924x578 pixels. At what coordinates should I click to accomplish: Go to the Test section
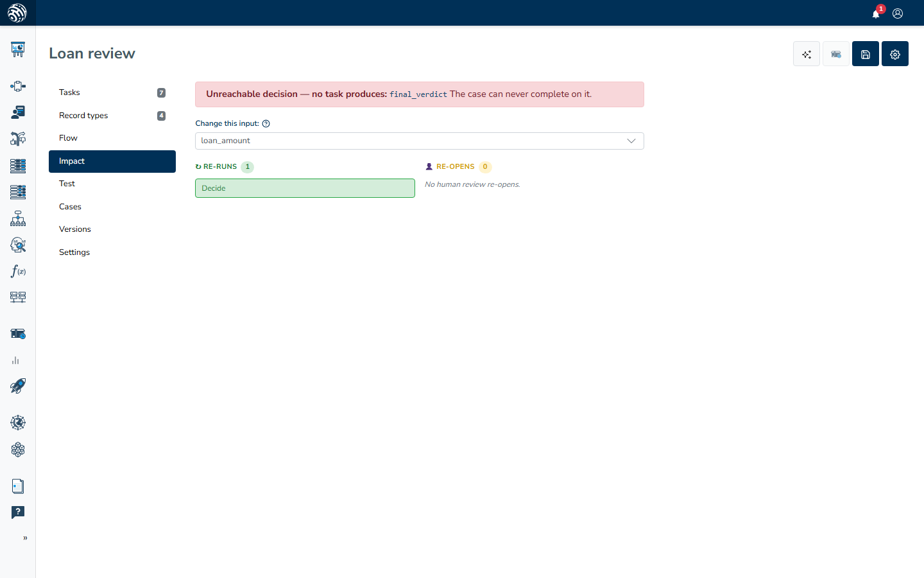[x=112, y=184]
